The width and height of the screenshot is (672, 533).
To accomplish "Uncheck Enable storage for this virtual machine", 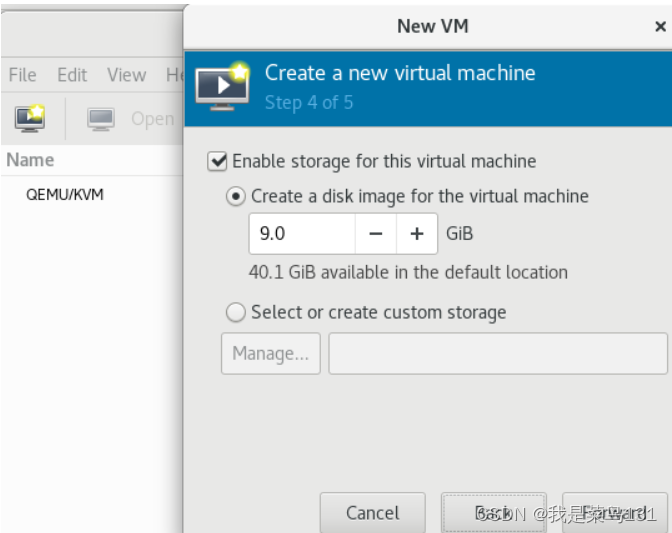I will point(217,162).
